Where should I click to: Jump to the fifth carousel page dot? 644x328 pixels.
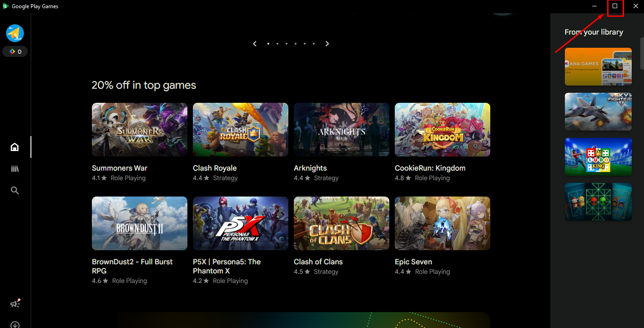pyautogui.click(x=305, y=44)
